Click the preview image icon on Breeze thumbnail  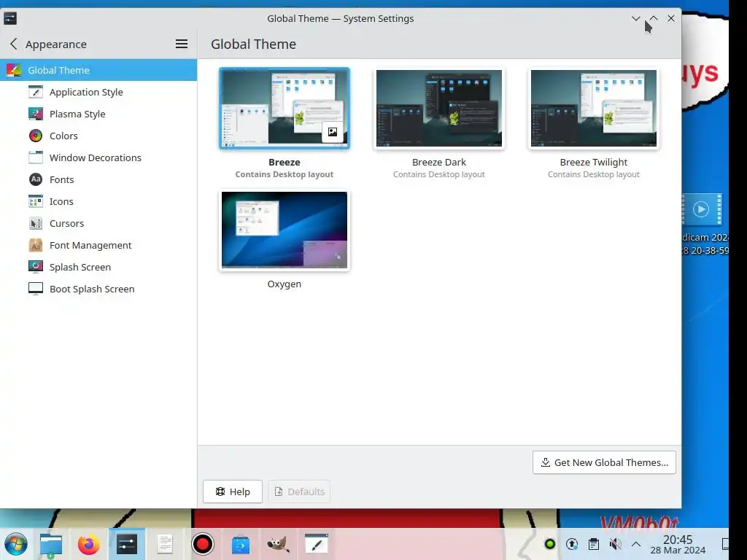point(333,133)
